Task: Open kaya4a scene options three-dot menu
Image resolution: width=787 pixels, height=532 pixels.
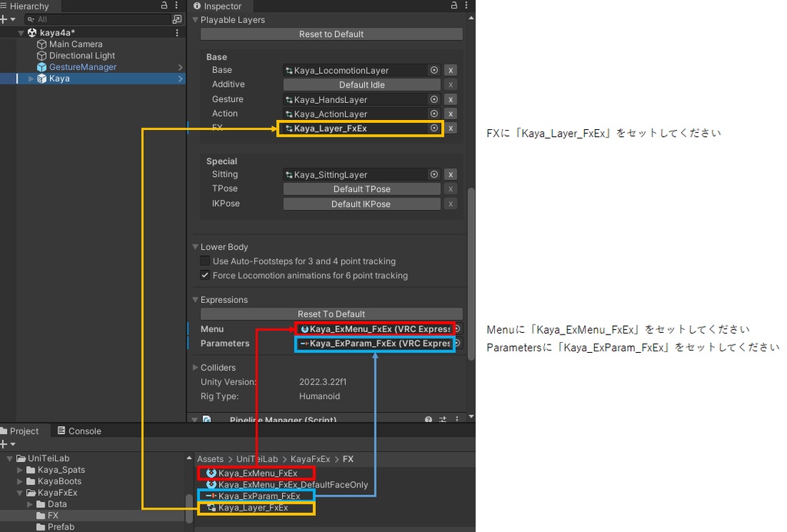Action: pyautogui.click(x=177, y=32)
